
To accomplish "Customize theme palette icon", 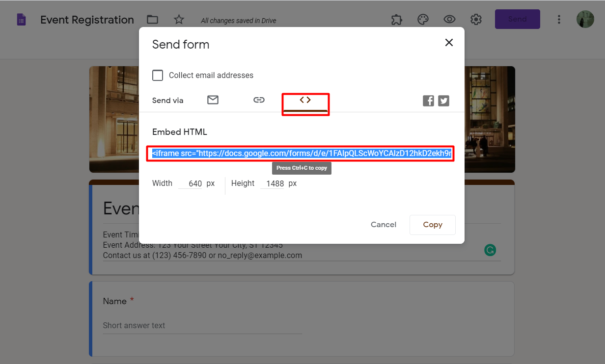I will pos(423,20).
